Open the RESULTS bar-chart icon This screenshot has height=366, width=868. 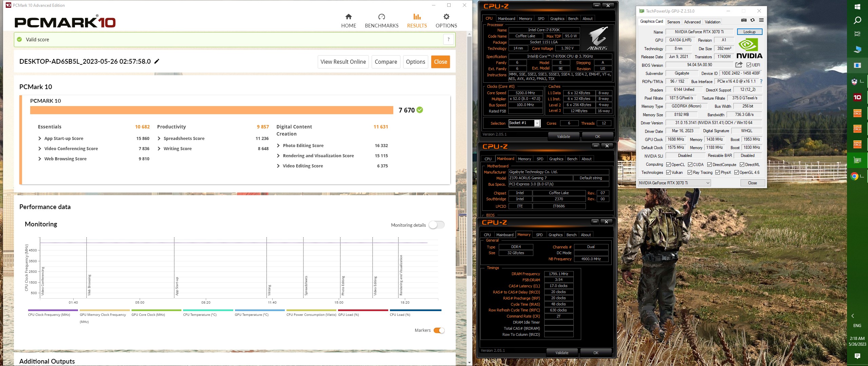(417, 17)
